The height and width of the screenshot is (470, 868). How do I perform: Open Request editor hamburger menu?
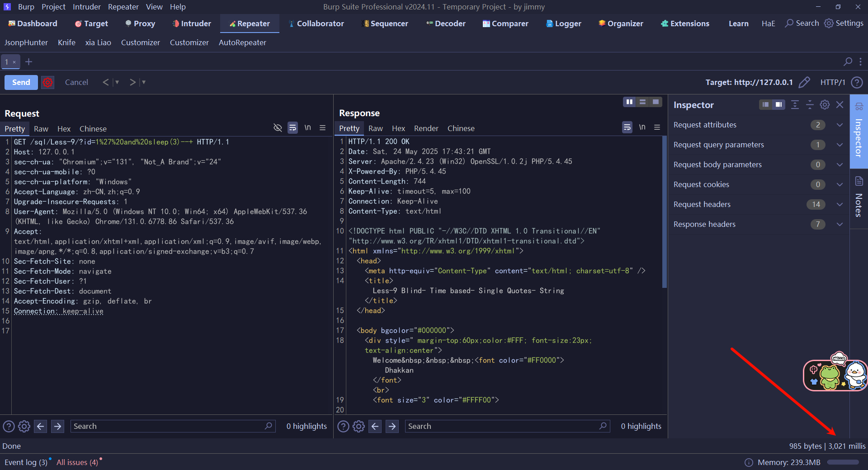pos(322,128)
